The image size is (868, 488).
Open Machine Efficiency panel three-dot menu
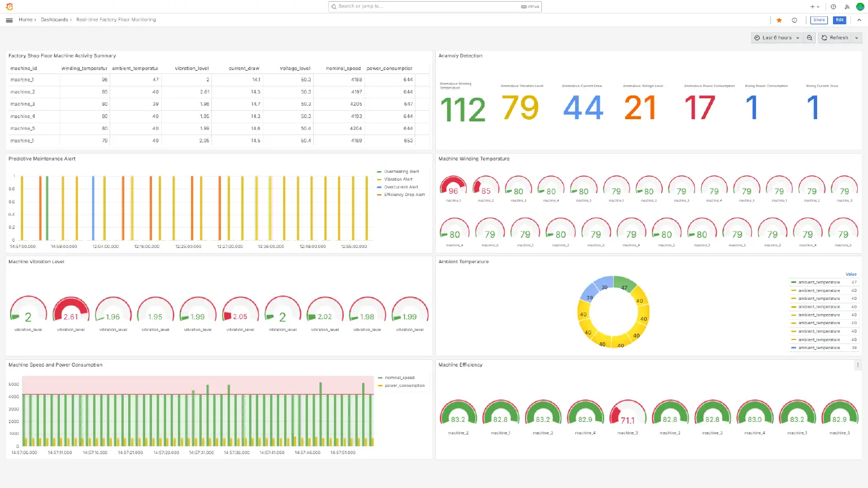pos(857,365)
